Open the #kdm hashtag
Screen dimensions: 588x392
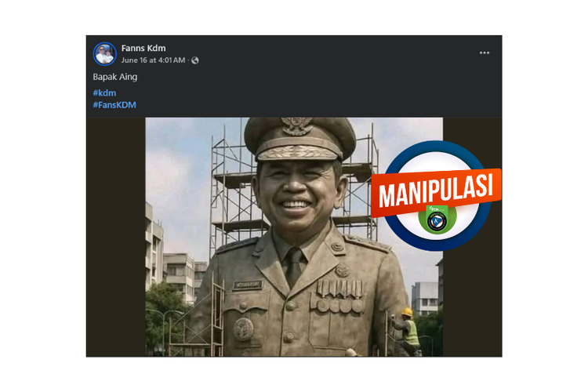point(104,93)
